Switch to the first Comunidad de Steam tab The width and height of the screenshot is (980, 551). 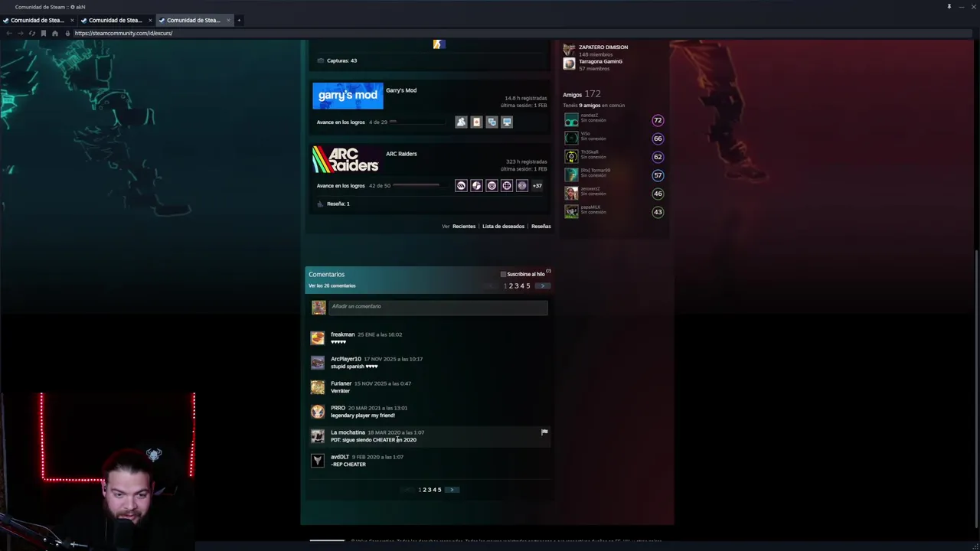coord(37,20)
